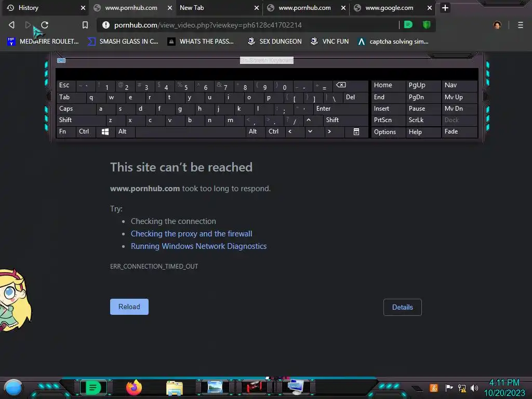Open the profile avatar icon
The width and height of the screenshot is (532, 399).
tap(497, 25)
